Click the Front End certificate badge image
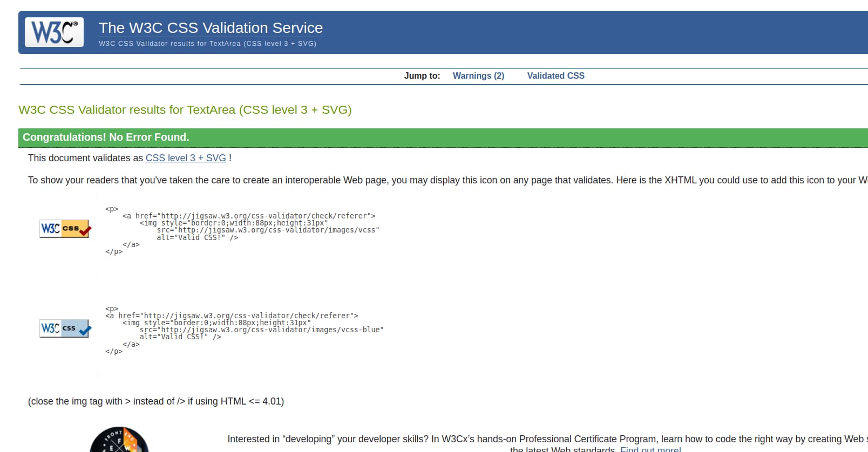868x452 pixels. [119, 440]
